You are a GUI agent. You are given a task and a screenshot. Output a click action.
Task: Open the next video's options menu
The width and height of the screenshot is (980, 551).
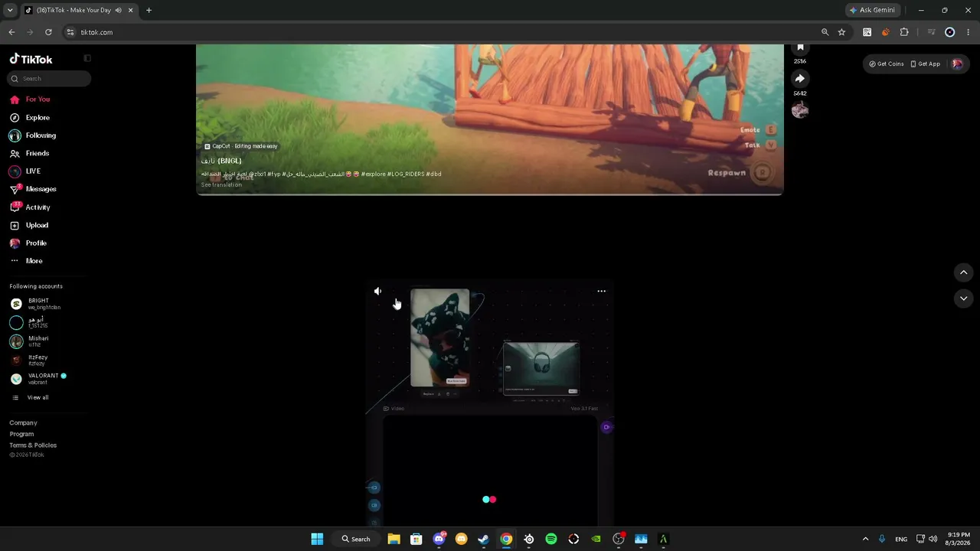point(602,292)
